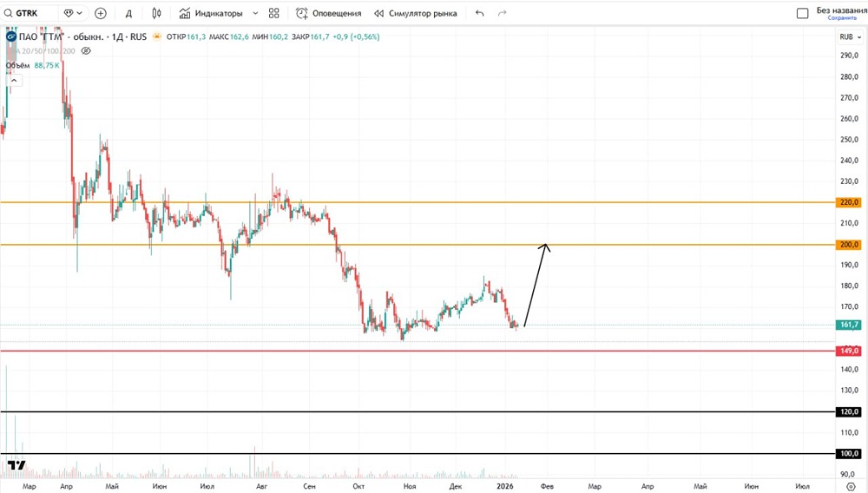Undo the last chart action
The width and height of the screenshot is (868, 493).
(x=479, y=13)
